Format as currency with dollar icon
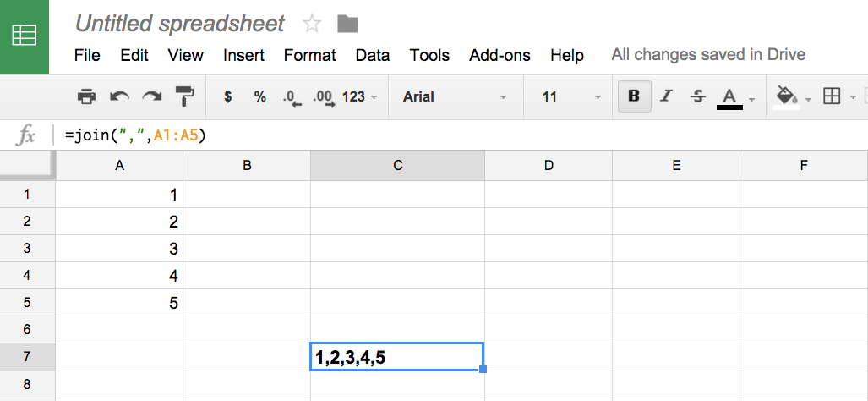The width and height of the screenshot is (868, 401). pos(227,97)
